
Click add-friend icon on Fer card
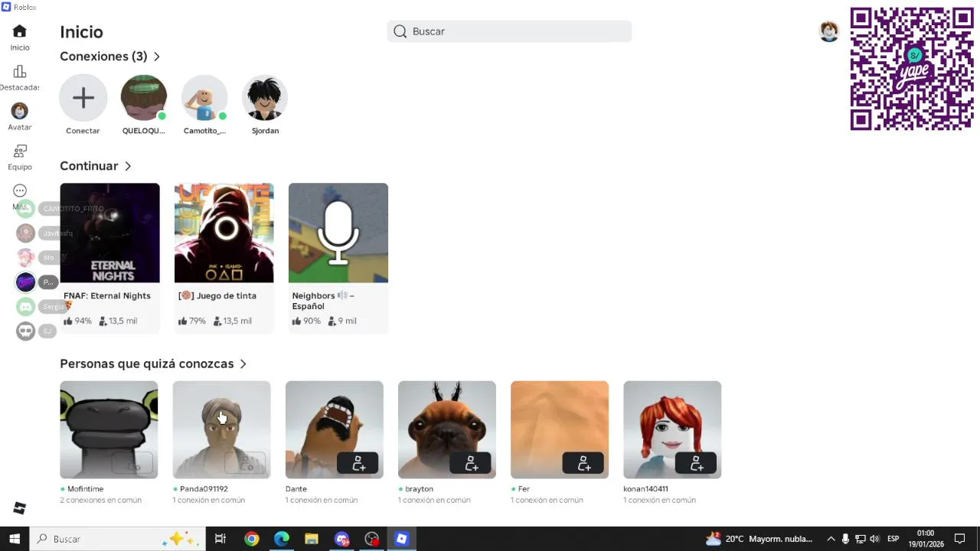[583, 463]
